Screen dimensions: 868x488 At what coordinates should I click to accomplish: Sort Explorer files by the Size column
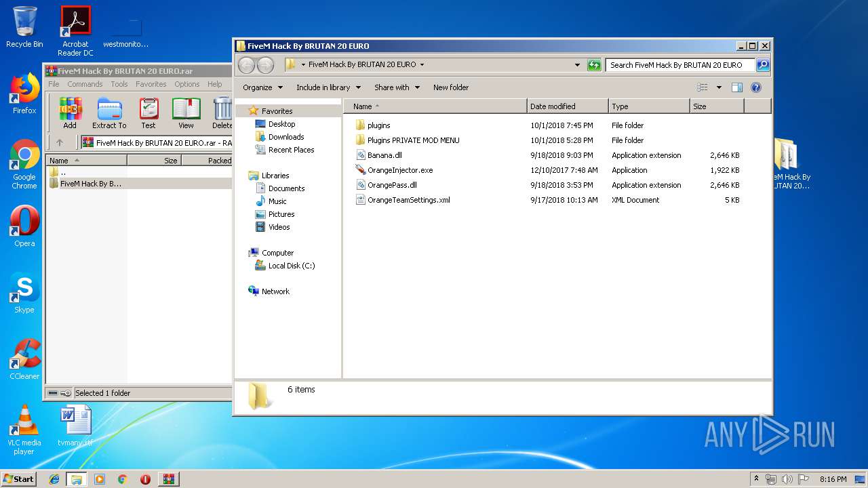(717, 106)
